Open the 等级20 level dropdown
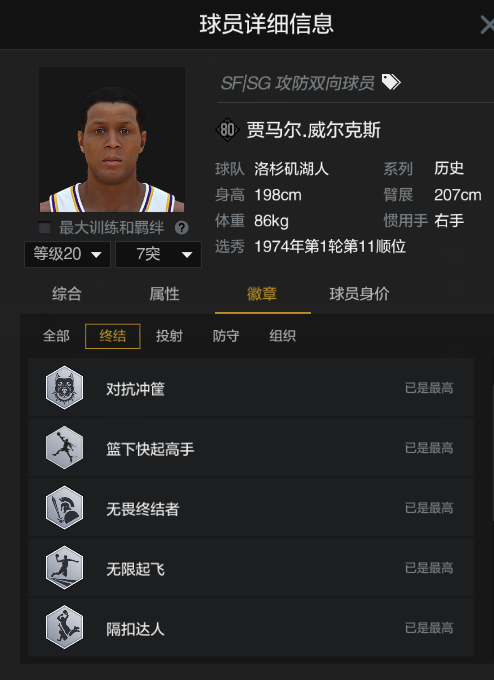 click(67, 254)
